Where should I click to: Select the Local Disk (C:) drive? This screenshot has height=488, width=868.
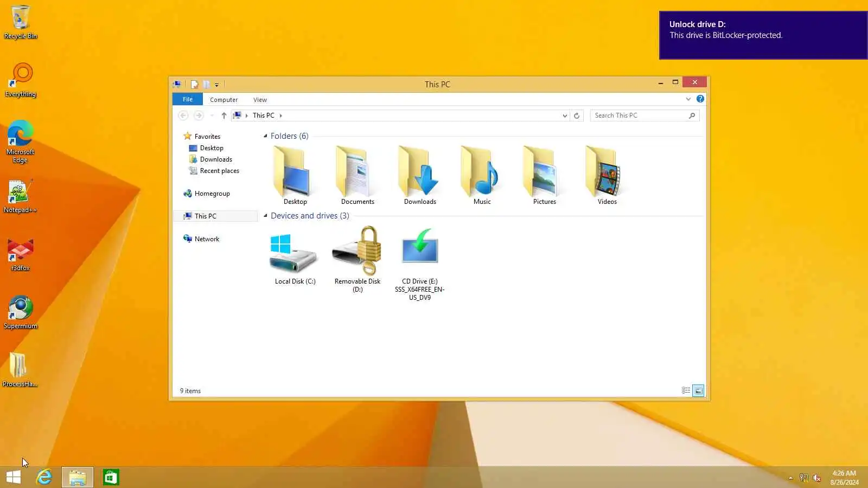295,255
